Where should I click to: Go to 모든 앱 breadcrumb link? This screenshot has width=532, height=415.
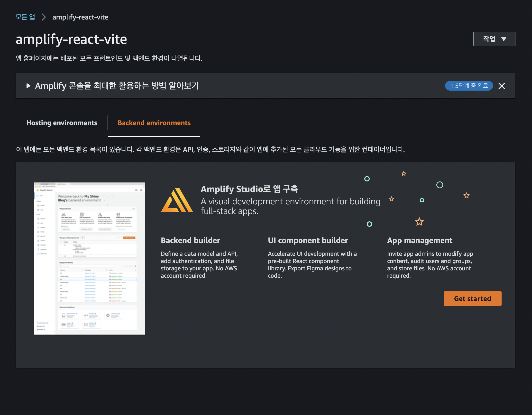(x=25, y=17)
